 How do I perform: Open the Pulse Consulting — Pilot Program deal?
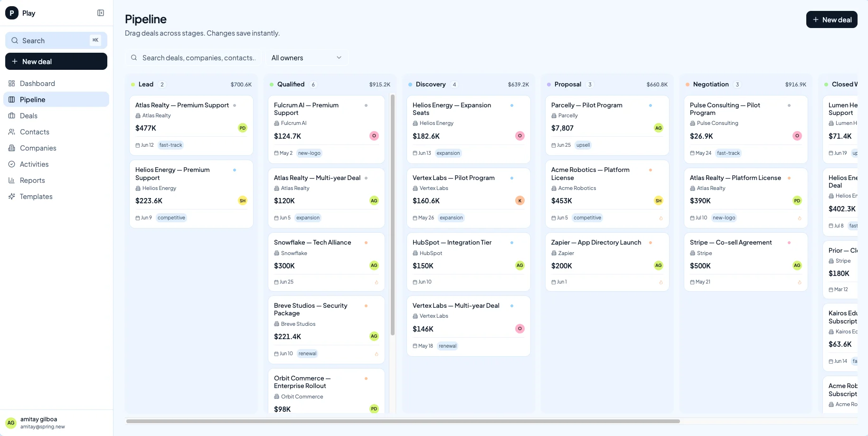[746, 129]
